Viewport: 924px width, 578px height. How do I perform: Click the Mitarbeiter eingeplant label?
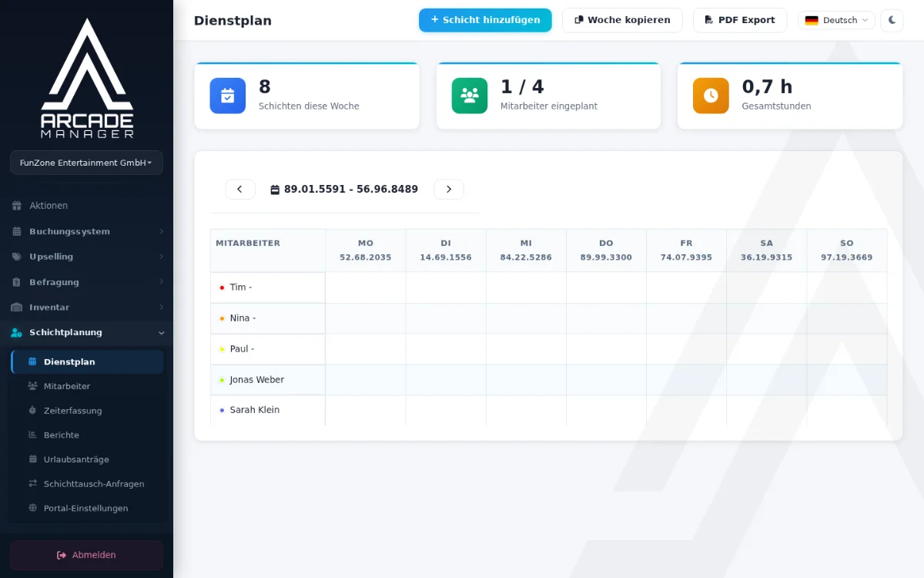tap(549, 106)
